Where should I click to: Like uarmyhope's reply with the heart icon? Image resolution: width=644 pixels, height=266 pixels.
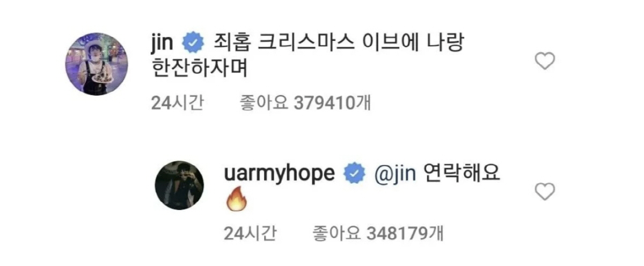point(546,192)
